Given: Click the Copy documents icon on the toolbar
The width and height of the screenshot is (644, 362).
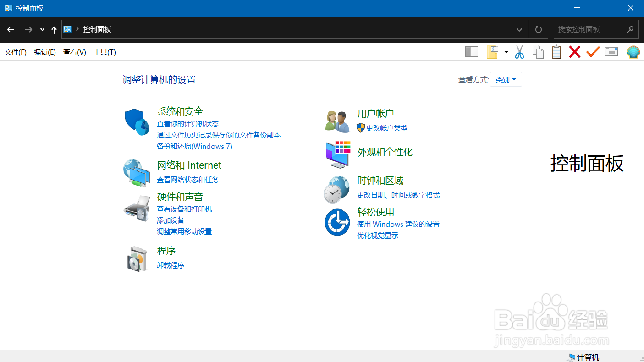Looking at the screenshot, I should pyautogui.click(x=538, y=52).
